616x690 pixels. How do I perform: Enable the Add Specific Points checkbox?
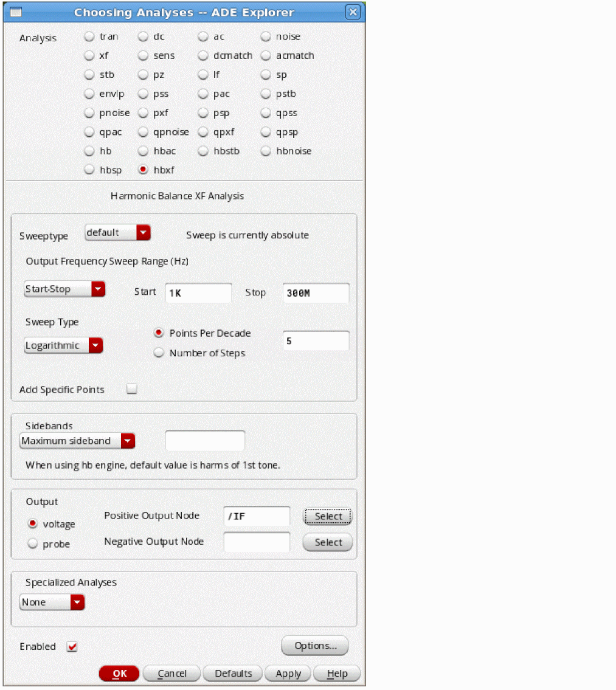[x=132, y=389]
